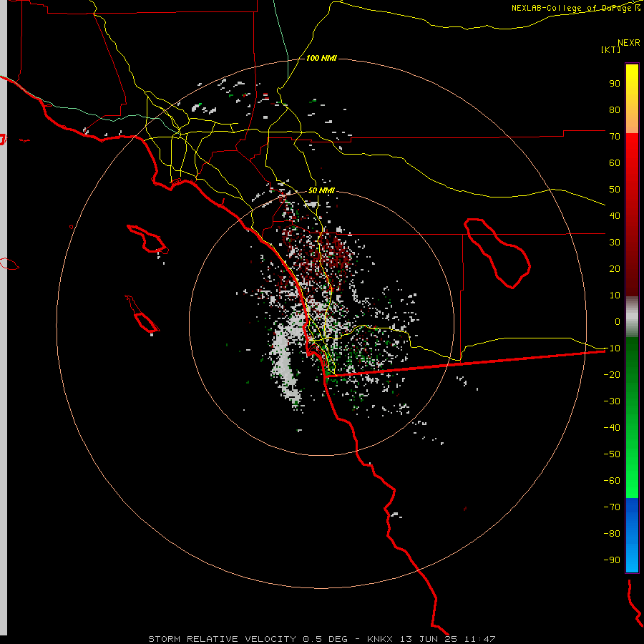
Task: Click the -40 knot scale label
Action: [612, 428]
